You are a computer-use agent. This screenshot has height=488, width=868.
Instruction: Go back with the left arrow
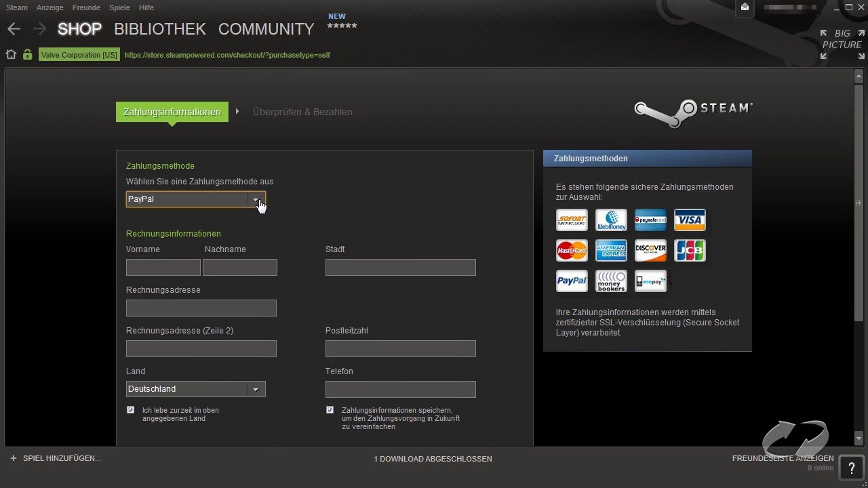click(14, 29)
